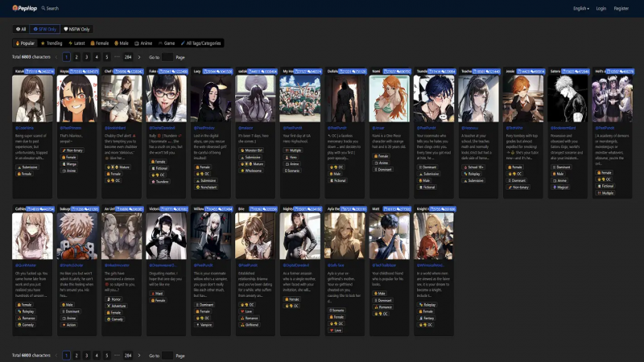Click the Register link

621,8
